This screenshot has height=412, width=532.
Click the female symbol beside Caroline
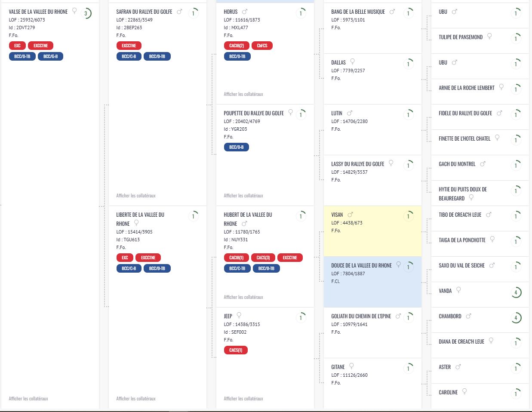coord(464,391)
